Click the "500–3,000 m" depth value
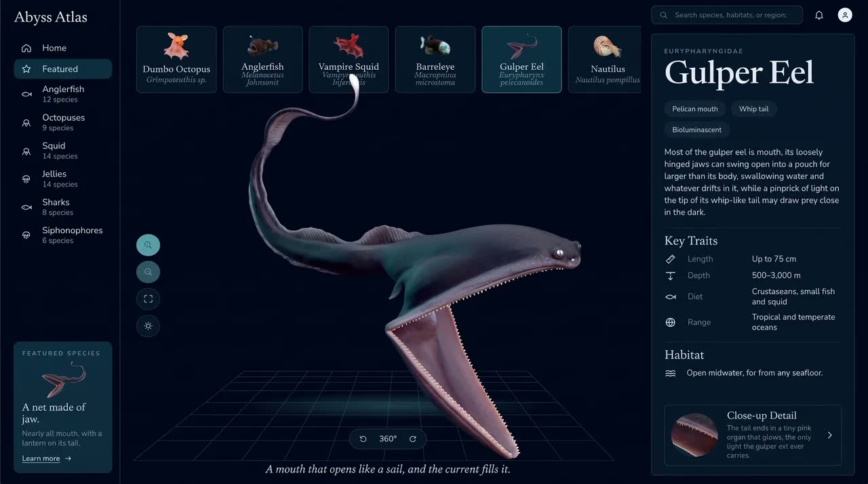Screen dimensions: 868x484 [x=776, y=276]
